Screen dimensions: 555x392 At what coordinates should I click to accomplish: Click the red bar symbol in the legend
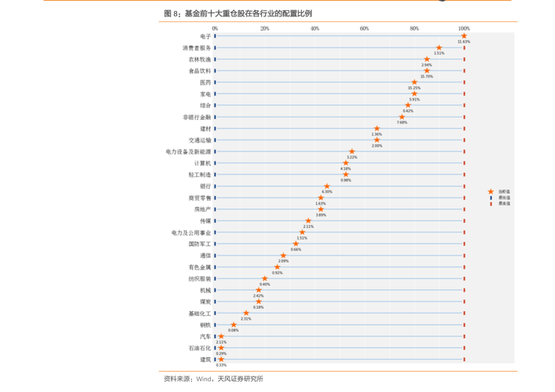pyautogui.click(x=491, y=204)
